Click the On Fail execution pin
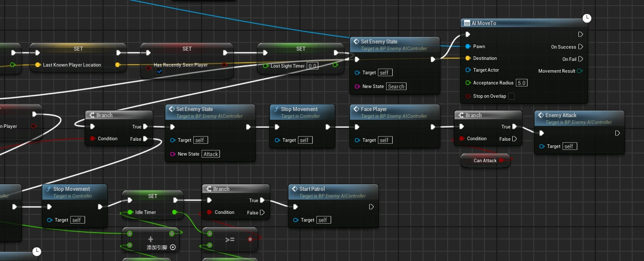Viewport: 644px width, 261px height. pyautogui.click(x=580, y=59)
